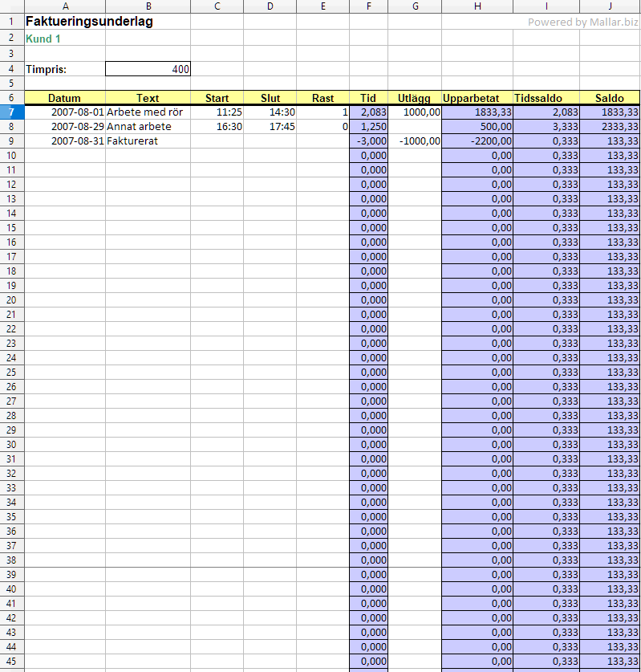
Task: Click the Start header cell
Action: [x=217, y=98]
